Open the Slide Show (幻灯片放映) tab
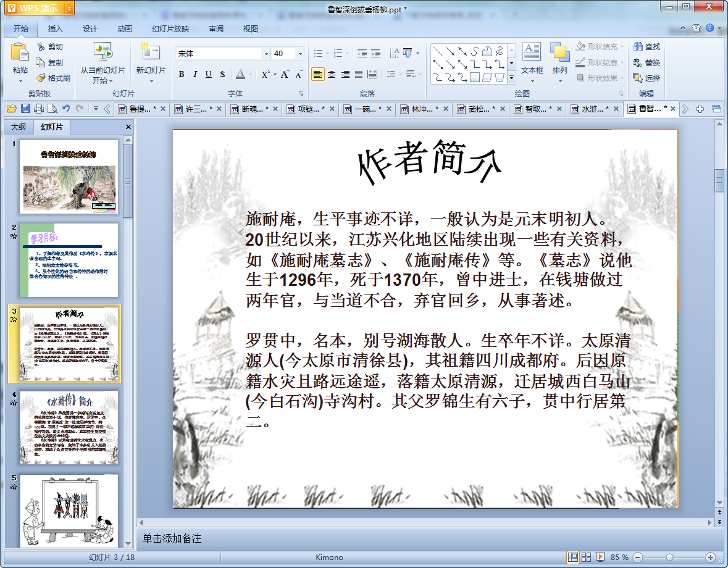Viewport: 728px width, 568px height. (x=170, y=29)
